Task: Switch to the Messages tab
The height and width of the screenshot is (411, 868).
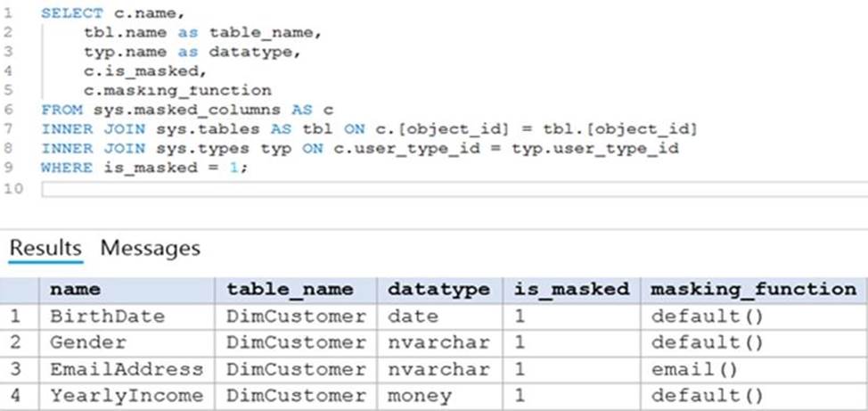Action: coord(150,248)
